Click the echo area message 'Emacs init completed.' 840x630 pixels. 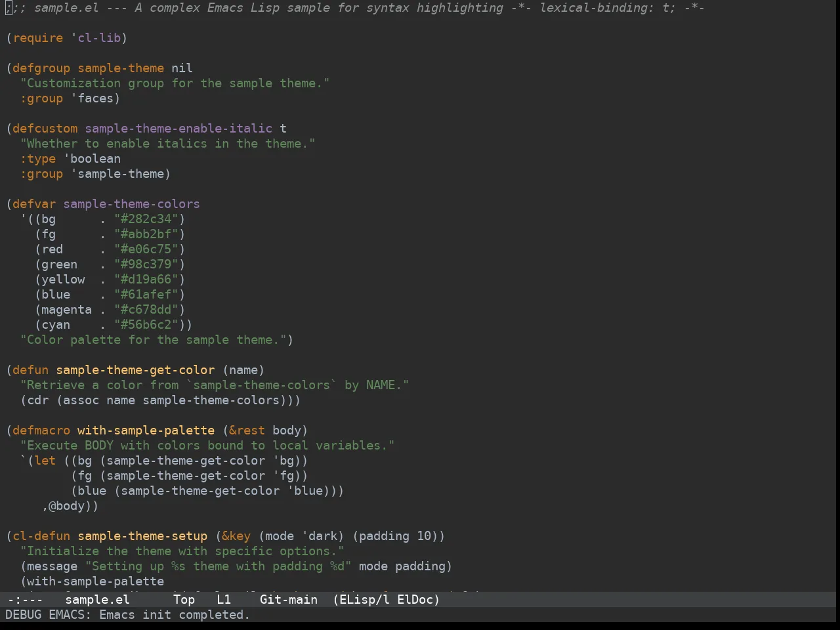point(175,615)
